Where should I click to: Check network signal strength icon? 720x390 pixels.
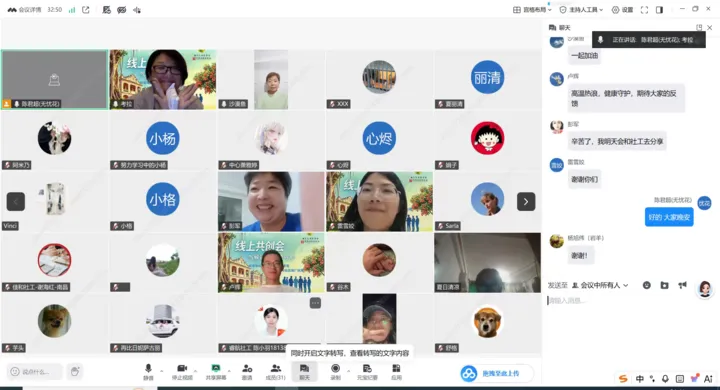(x=72, y=10)
